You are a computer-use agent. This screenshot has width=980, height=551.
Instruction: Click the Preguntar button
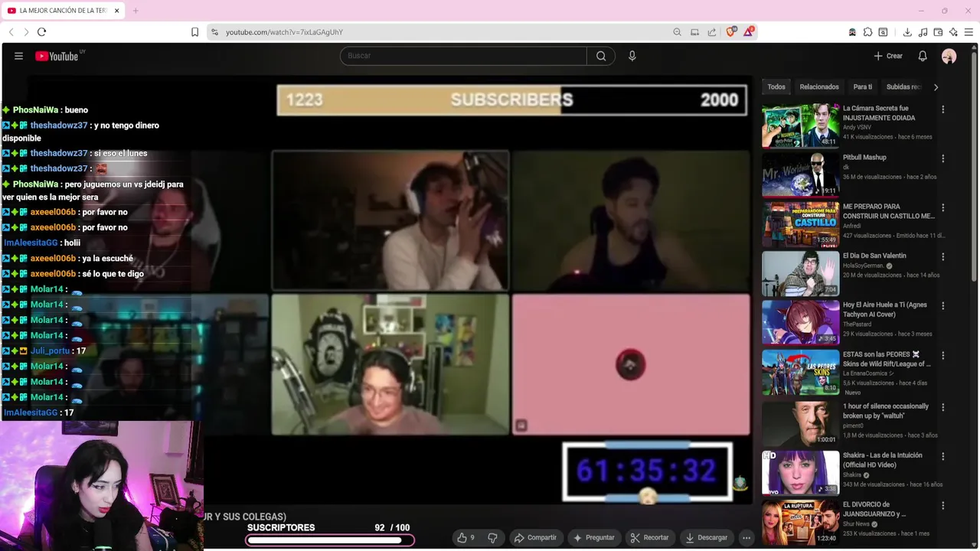click(594, 538)
